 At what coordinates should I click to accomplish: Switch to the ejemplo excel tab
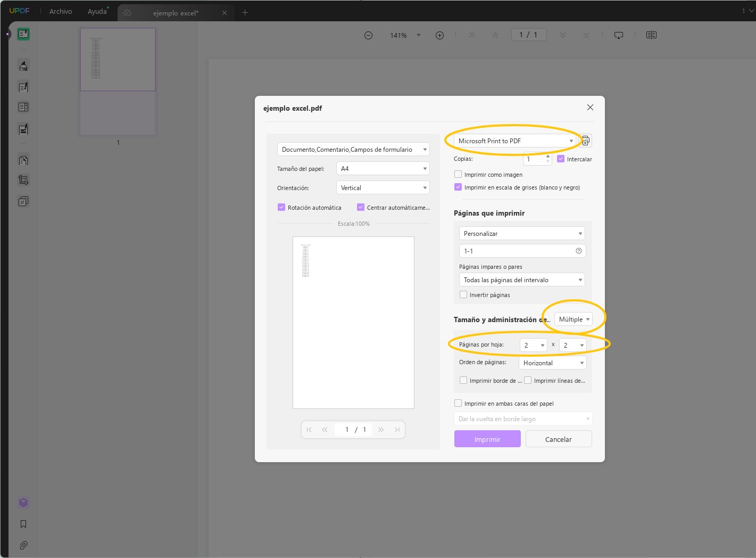pyautogui.click(x=176, y=11)
